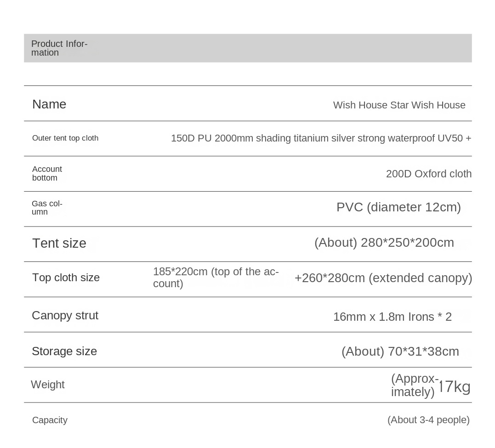Click the 200D Oxford cloth value
495x448 pixels.
point(428,174)
